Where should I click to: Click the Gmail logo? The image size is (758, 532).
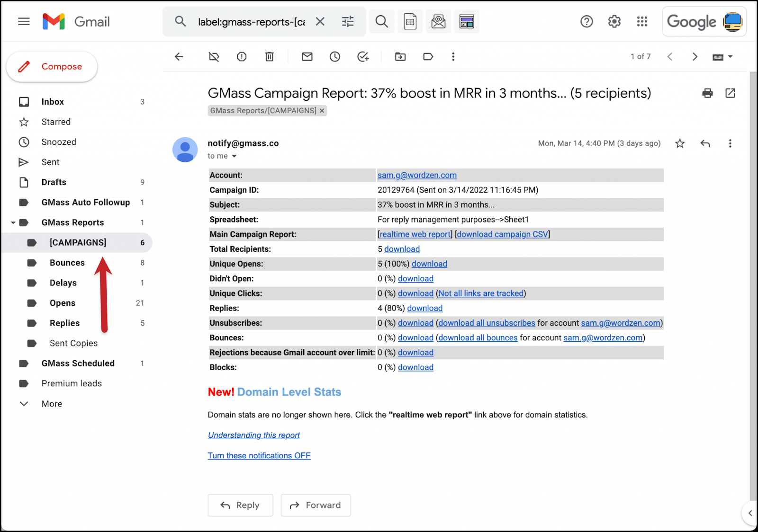pyautogui.click(x=76, y=21)
